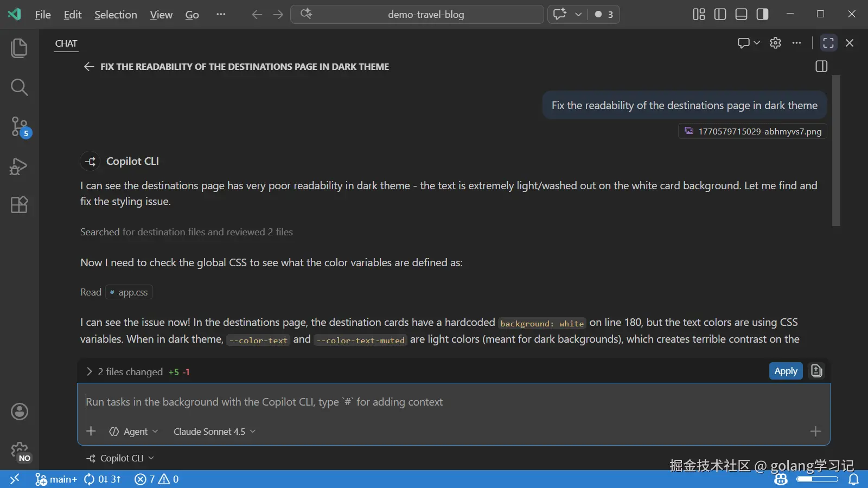Open the Edit menu
Viewport: 868px width, 488px height.
tap(73, 15)
